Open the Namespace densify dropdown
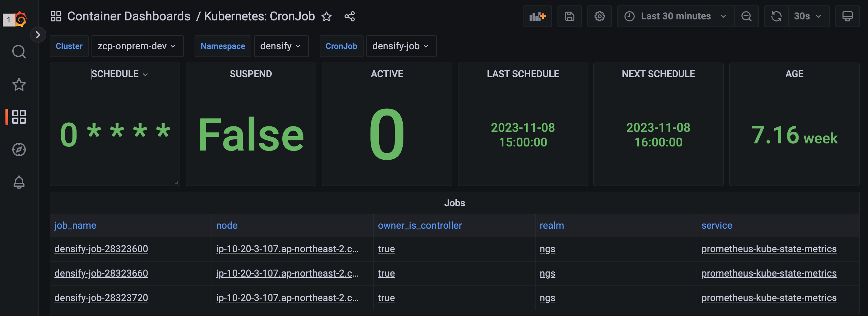The image size is (868, 316). pyautogui.click(x=281, y=46)
